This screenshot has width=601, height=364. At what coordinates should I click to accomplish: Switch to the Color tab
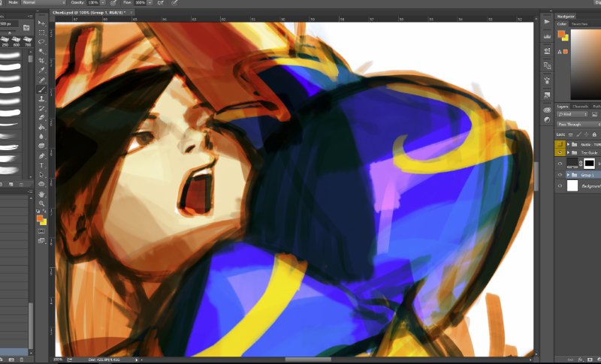pos(562,24)
